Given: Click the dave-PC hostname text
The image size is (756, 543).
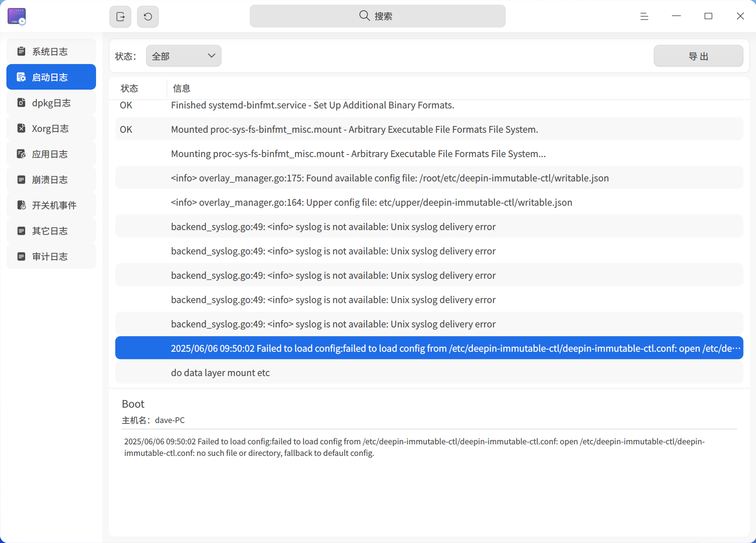Looking at the screenshot, I should [x=170, y=420].
